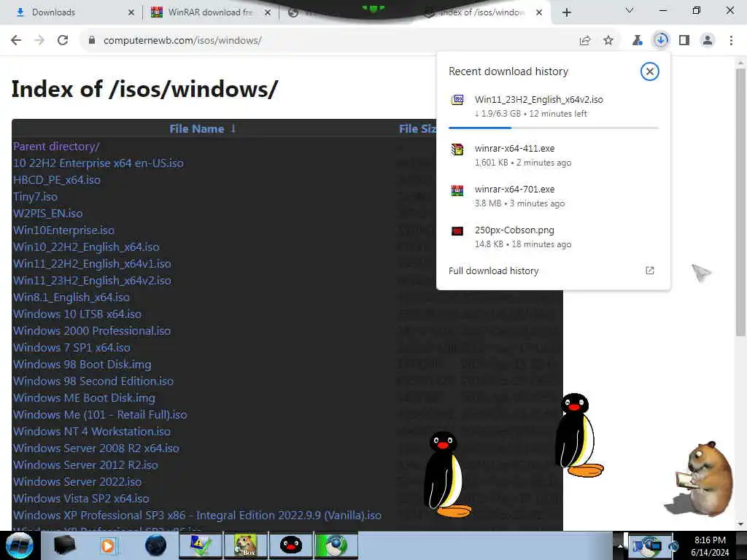The height and width of the screenshot is (560, 747).
Task: Switch to the Downloads tab
Action: coord(71,12)
